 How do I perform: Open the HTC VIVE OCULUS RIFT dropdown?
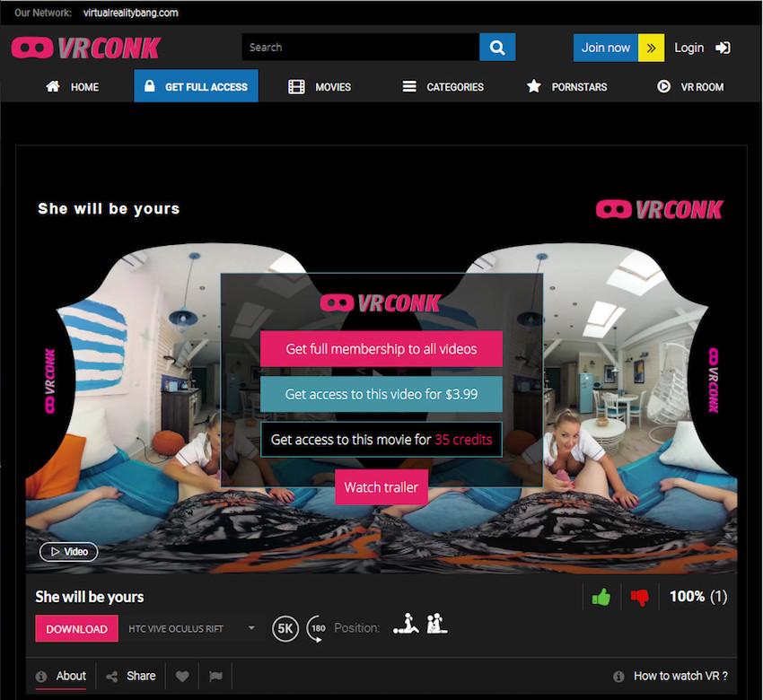tap(192, 628)
